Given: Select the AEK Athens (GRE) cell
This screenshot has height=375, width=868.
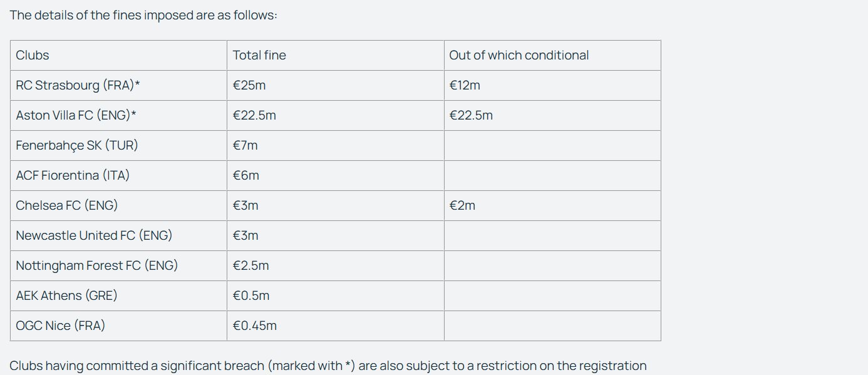Looking at the screenshot, I should (x=118, y=295).
